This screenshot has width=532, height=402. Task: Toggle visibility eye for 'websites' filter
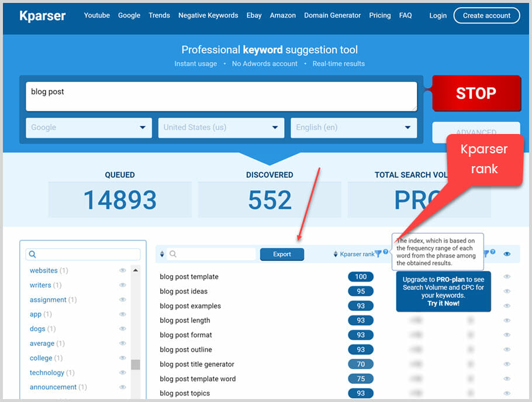coord(123,270)
